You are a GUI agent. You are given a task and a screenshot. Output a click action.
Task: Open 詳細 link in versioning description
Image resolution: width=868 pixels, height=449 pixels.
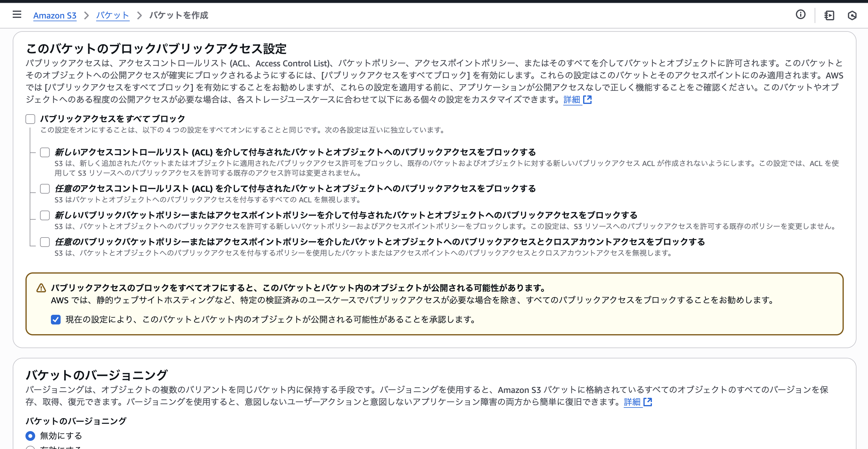pos(632,402)
